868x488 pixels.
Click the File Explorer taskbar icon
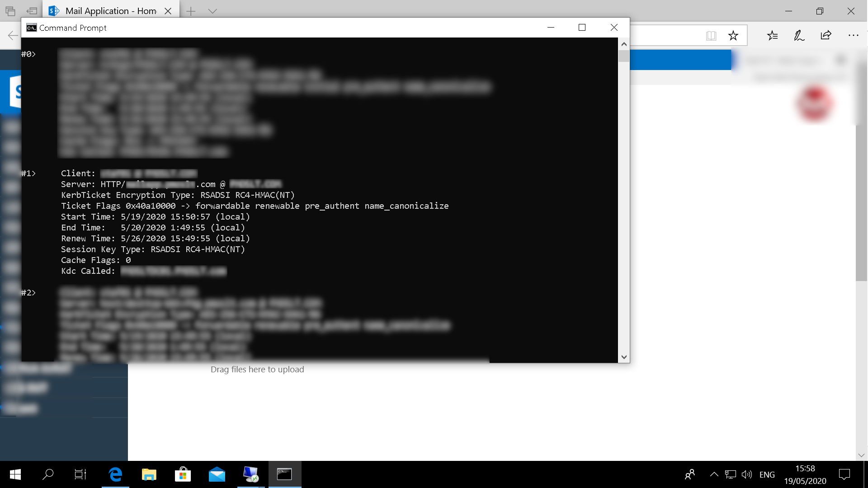[149, 474]
